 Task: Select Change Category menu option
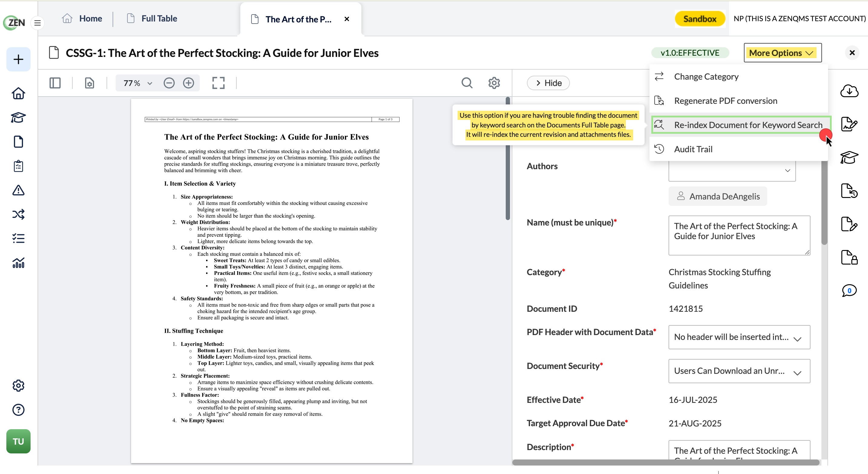pyautogui.click(x=738, y=77)
